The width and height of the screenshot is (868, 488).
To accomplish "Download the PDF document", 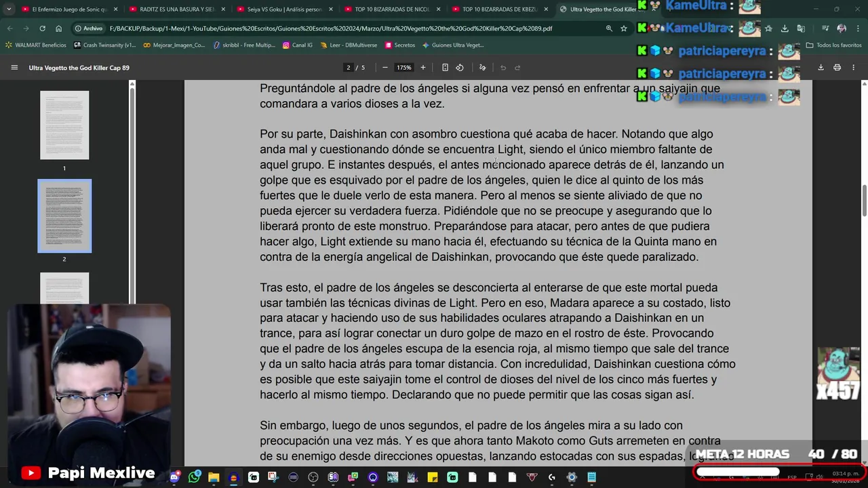I will click(x=821, y=68).
